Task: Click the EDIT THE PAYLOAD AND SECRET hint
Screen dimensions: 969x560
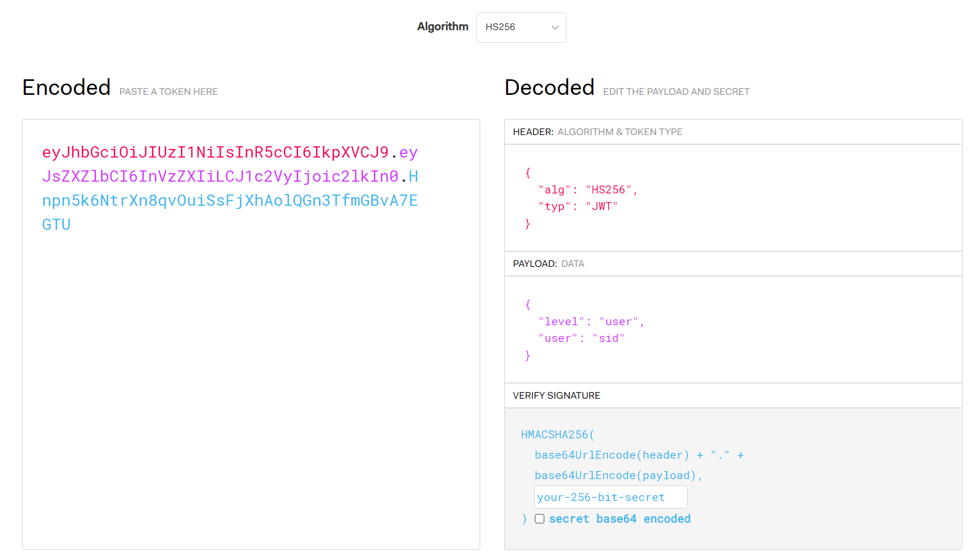Action: pyautogui.click(x=676, y=92)
